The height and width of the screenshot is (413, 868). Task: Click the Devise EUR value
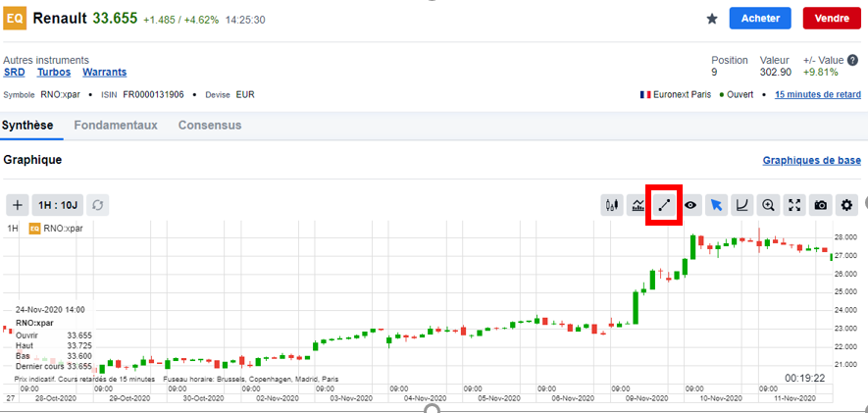245,95
